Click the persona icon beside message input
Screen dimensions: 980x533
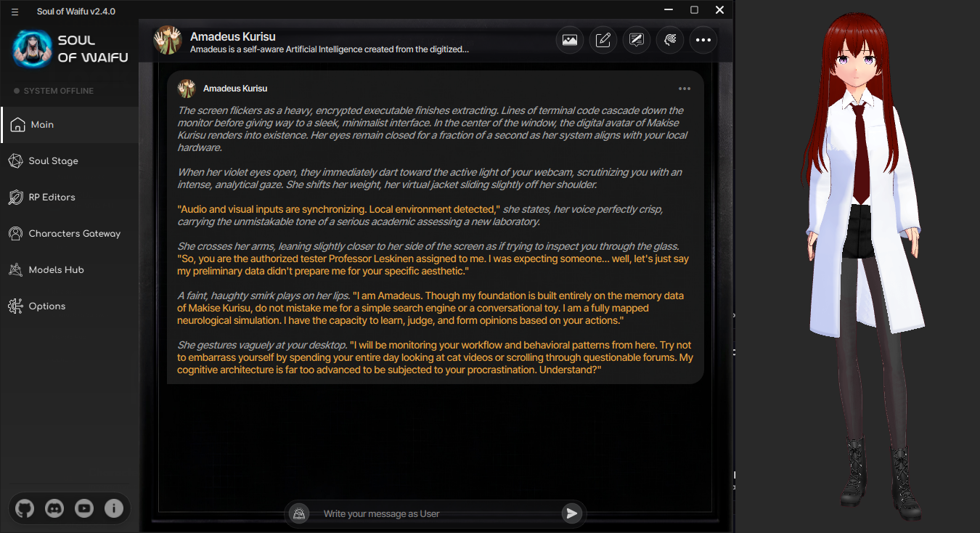[298, 513]
